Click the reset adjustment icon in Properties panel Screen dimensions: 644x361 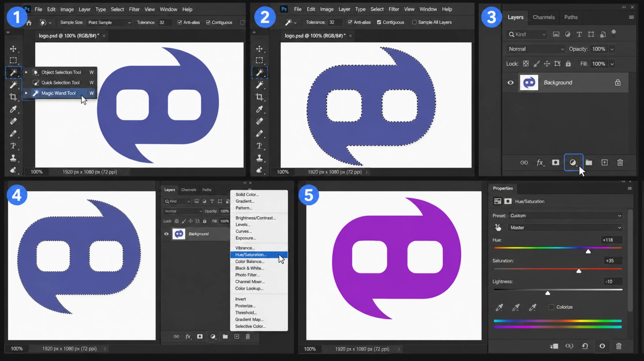585,346
